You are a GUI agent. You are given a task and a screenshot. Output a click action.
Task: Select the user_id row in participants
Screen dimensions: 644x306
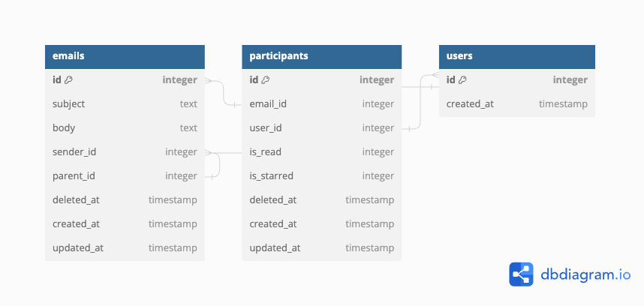[x=321, y=128]
